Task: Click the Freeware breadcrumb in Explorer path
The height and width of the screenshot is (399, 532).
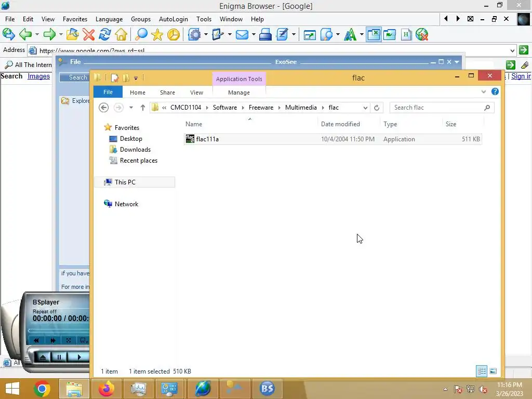Action: coord(261,108)
